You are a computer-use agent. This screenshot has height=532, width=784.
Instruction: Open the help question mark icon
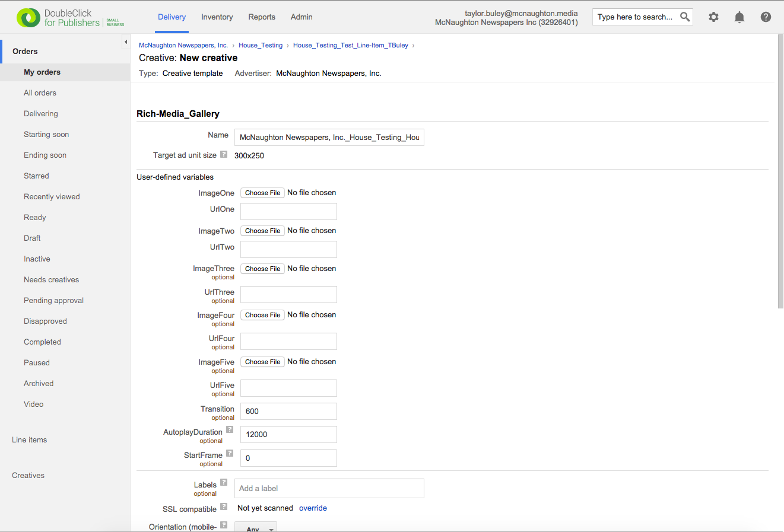click(x=766, y=17)
